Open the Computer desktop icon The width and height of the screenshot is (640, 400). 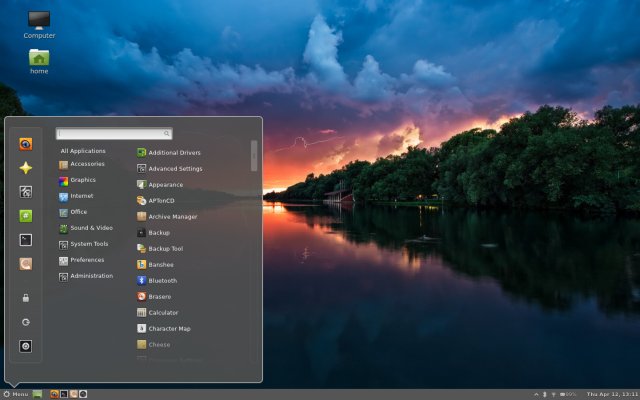point(39,23)
